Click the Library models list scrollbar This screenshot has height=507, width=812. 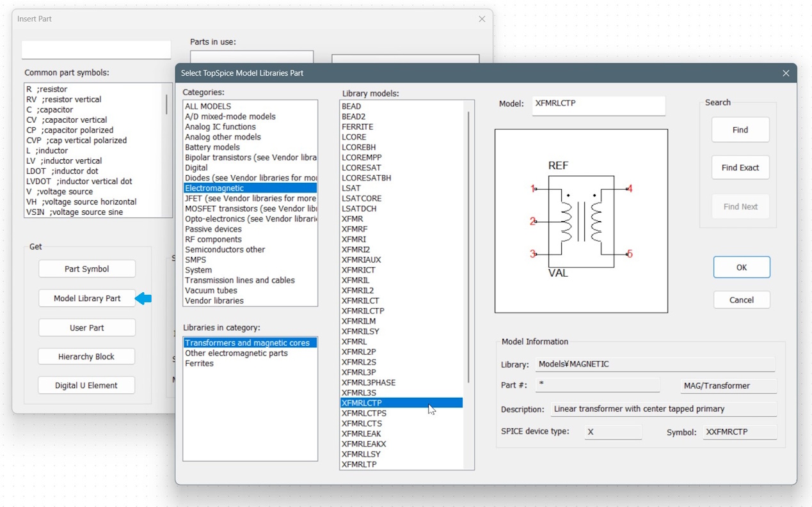coord(468,246)
